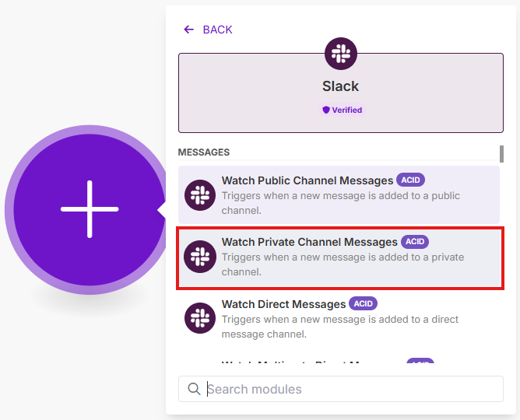520x420 pixels.
Task: Click the Verified shield badge icon
Action: (x=327, y=110)
